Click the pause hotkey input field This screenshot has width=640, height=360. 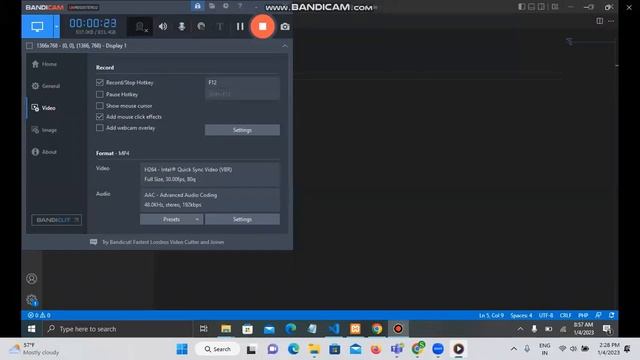point(242,94)
